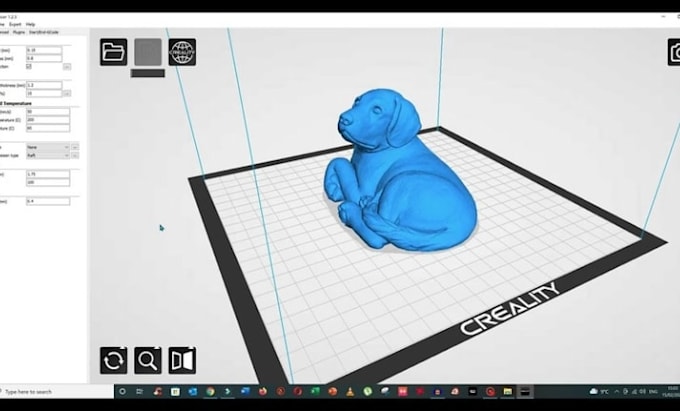Open support extra settings button
Image resolution: width=680 pixels, height=411 pixels.
(75, 147)
